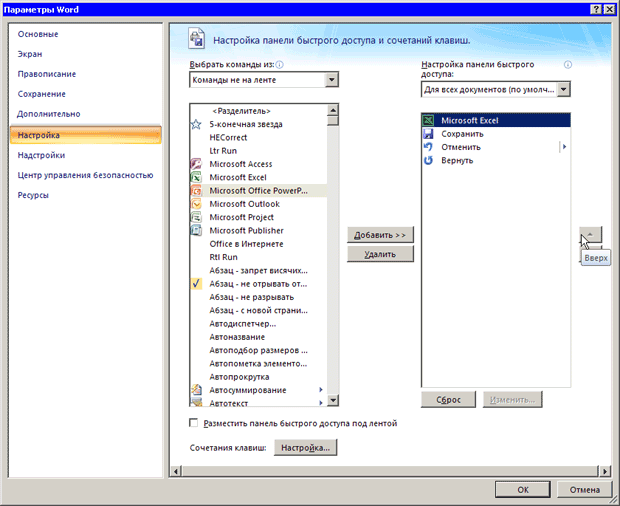Click the Отменить undo arrow icon
620x506 pixels.
pyautogui.click(x=428, y=147)
